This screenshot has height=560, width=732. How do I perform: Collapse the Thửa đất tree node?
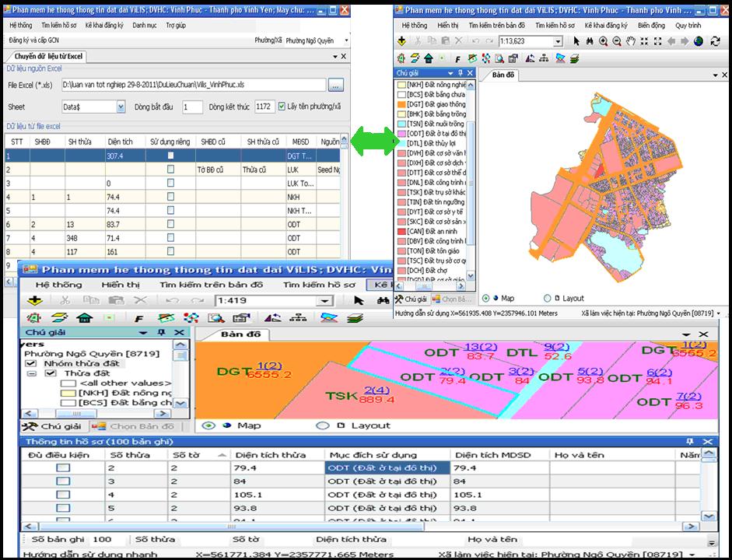[31, 373]
